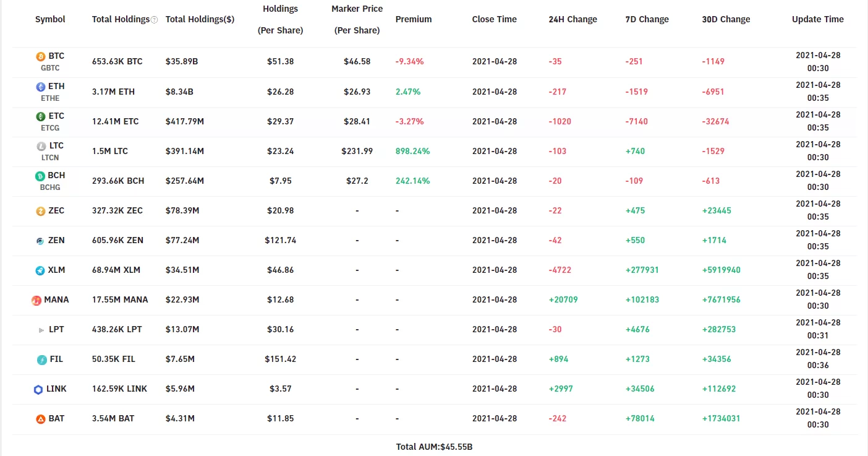Open the Total Holdings help tooltip icon

154,20
